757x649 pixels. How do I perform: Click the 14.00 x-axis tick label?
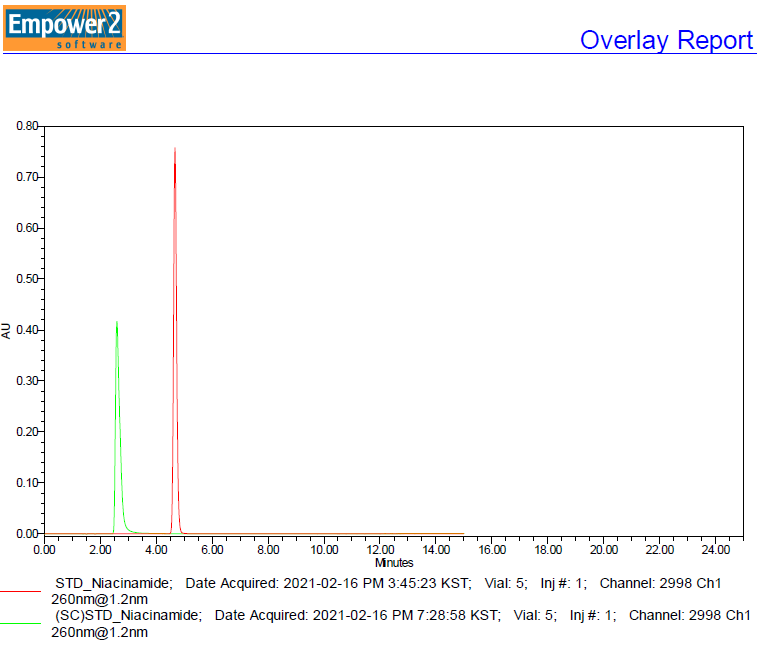(436, 550)
